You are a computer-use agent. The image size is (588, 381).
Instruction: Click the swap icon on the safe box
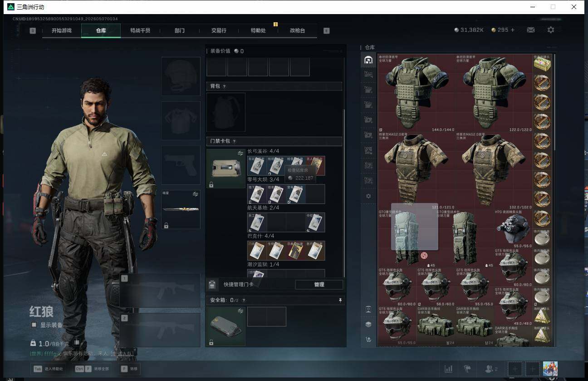point(240,311)
